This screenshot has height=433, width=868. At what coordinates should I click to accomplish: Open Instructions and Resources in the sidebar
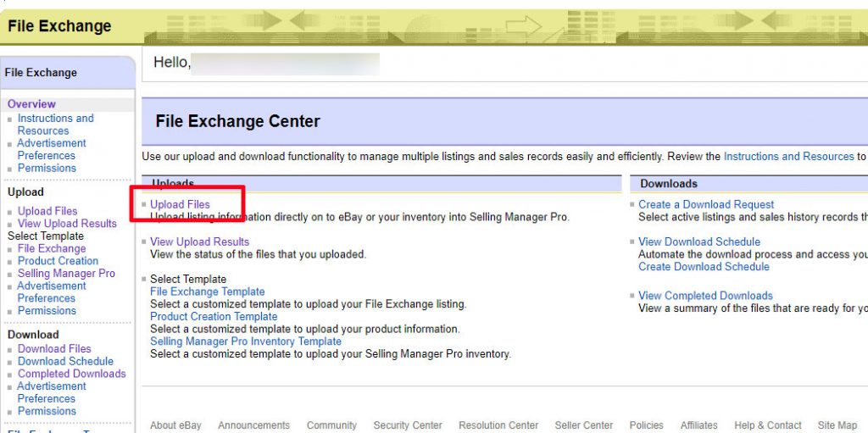tap(55, 125)
